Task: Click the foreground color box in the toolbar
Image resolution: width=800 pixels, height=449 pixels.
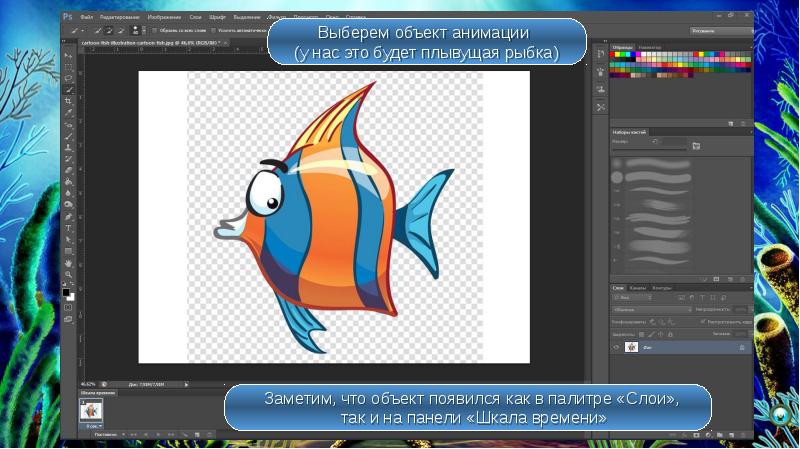Action: [66, 291]
